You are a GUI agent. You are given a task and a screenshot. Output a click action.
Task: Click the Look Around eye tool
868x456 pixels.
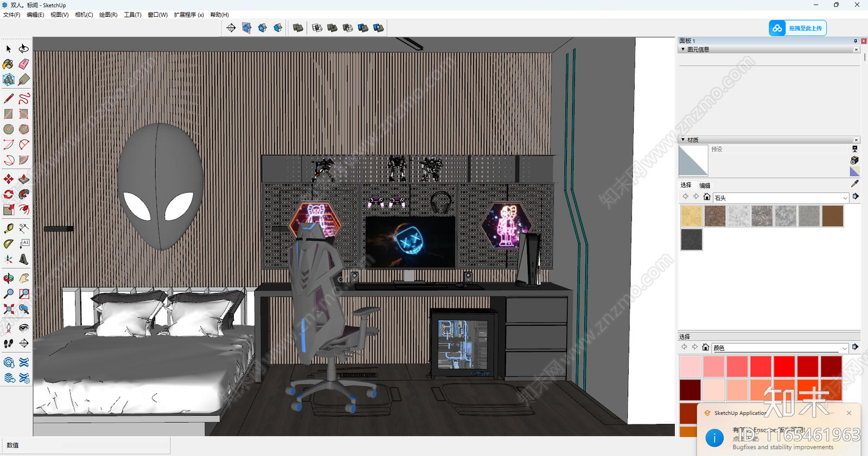coord(24,327)
